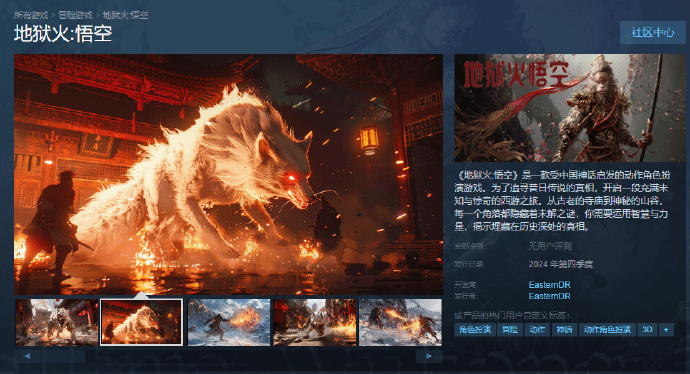This screenshot has width=690, height=374.
Task: Select the highlighted white fox thumbnail
Action: (141, 323)
